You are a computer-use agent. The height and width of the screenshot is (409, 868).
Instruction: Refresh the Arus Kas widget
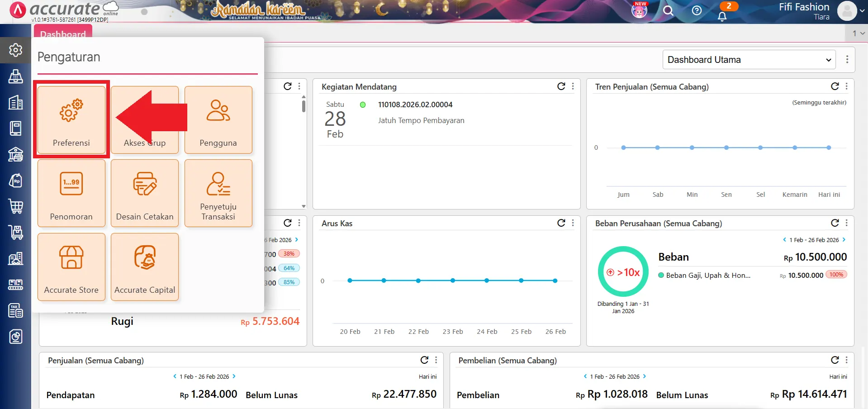[x=561, y=223]
